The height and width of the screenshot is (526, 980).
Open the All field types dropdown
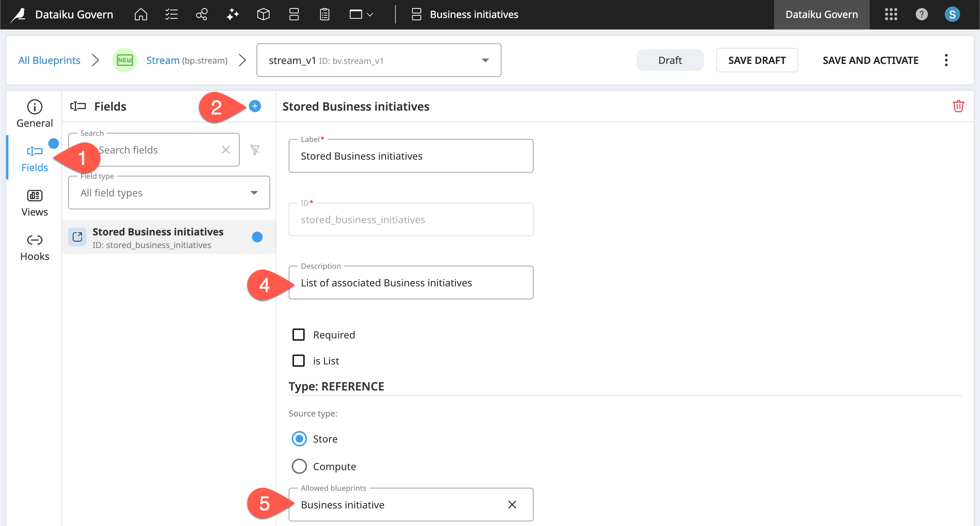click(169, 193)
